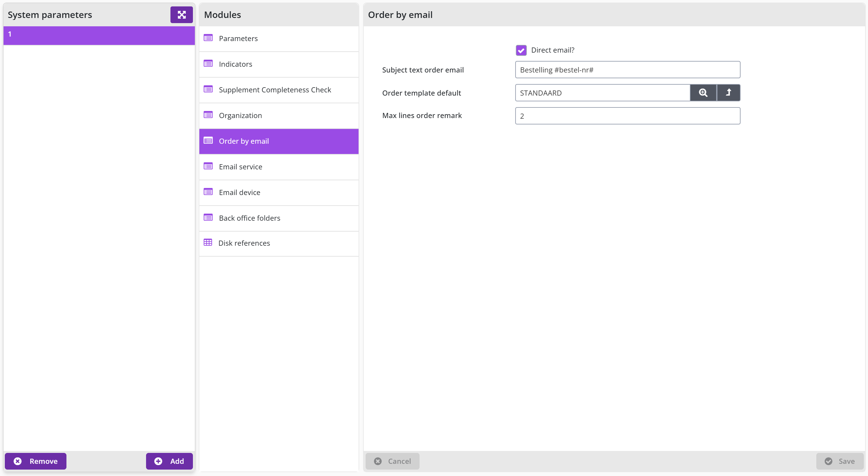Select the Order by email module
The width and height of the screenshot is (868, 476).
coord(279,141)
